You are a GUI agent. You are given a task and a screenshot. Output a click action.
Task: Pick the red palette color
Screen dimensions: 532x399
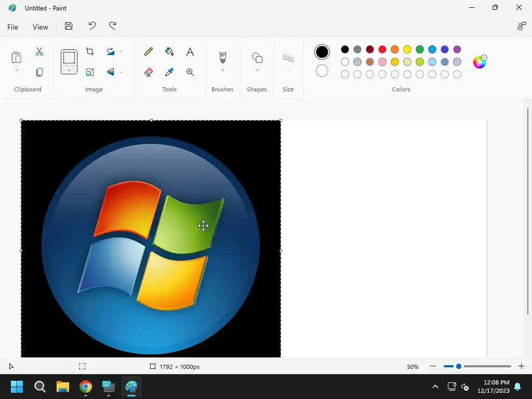pos(382,49)
